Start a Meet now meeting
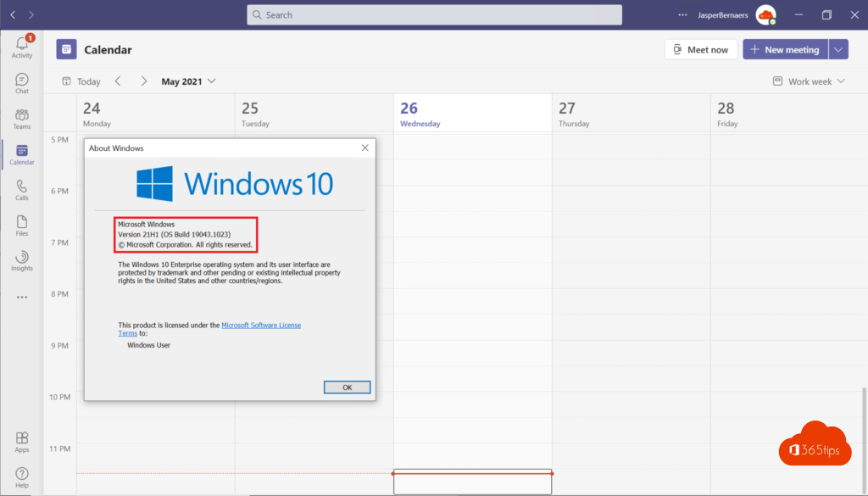 701,49
